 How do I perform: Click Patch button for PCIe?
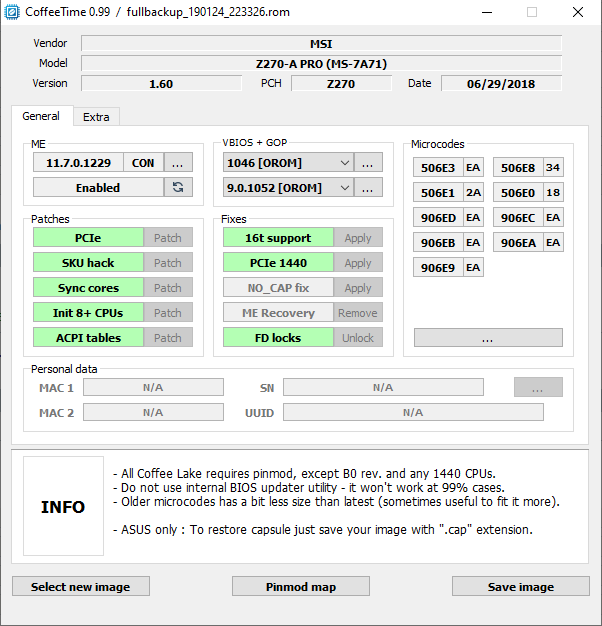click(168, 238)
